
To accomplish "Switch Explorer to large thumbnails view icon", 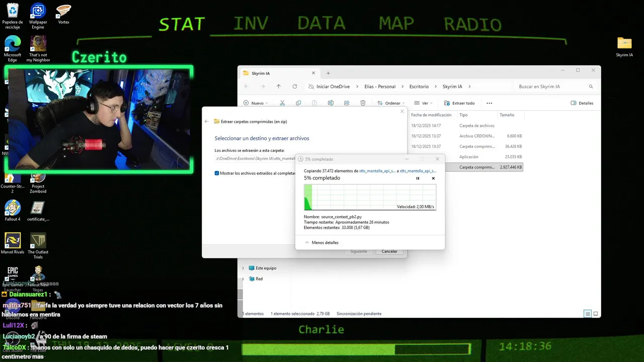I will [596, 314].
